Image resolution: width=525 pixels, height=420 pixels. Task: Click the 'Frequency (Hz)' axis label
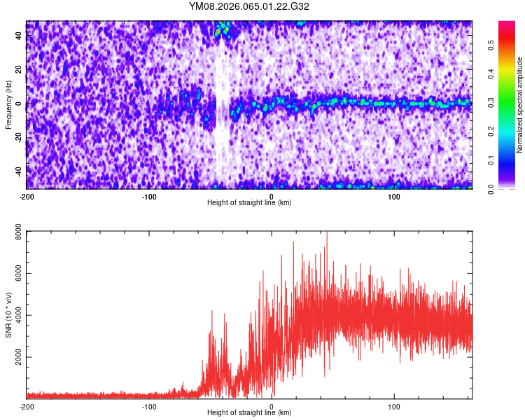(8, 105)
